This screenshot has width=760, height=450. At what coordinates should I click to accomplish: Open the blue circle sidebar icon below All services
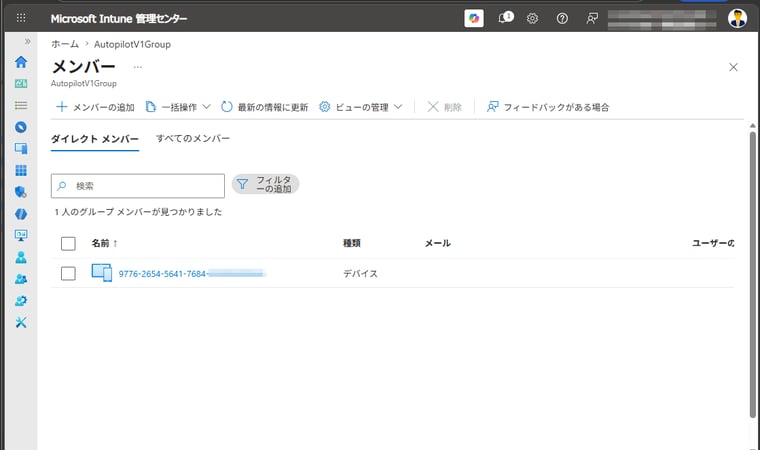pos(21,127)
